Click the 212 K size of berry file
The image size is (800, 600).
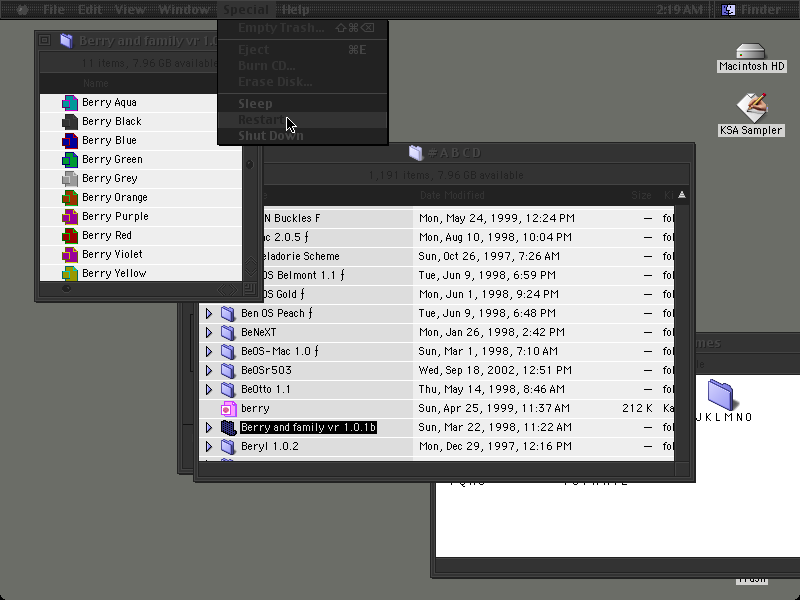(x=637, y=409)
